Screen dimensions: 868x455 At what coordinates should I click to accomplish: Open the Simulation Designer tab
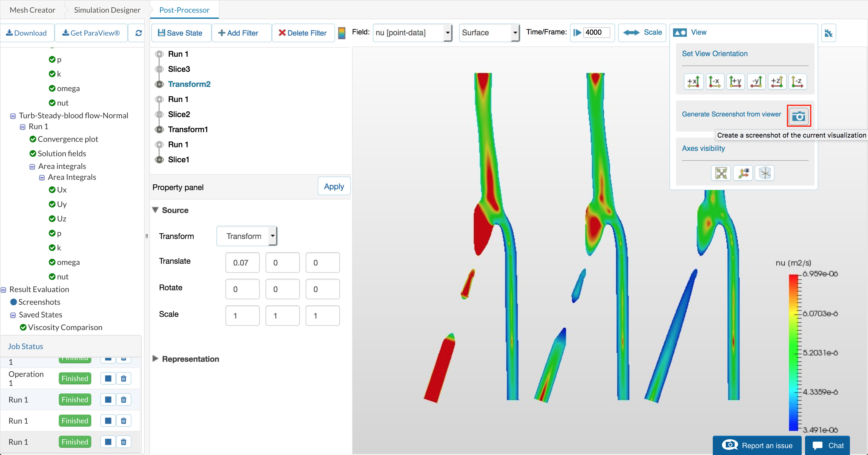pyautogui.click(x=107, y=10)
